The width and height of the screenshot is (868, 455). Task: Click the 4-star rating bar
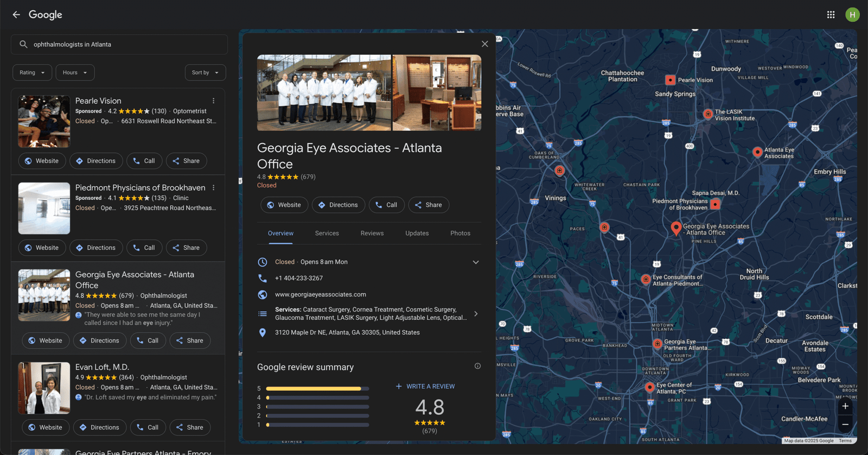(x=317, y=398)
